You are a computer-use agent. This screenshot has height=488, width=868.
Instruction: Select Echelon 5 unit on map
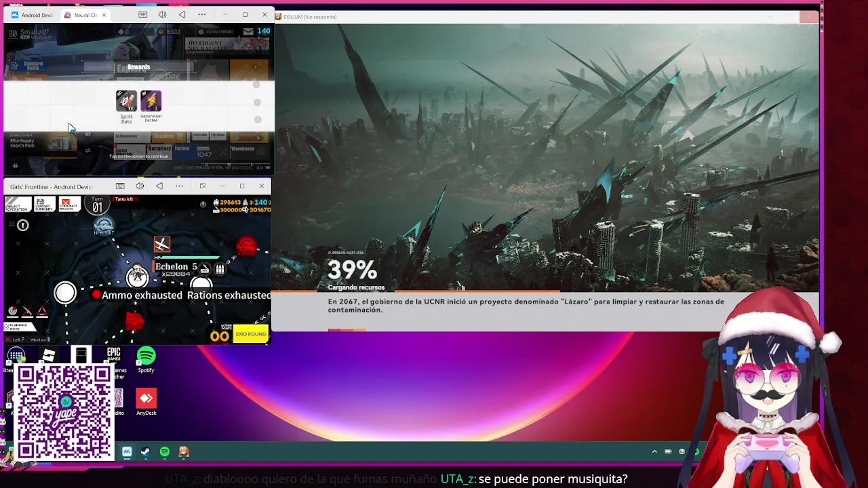[x=138, y=276]
